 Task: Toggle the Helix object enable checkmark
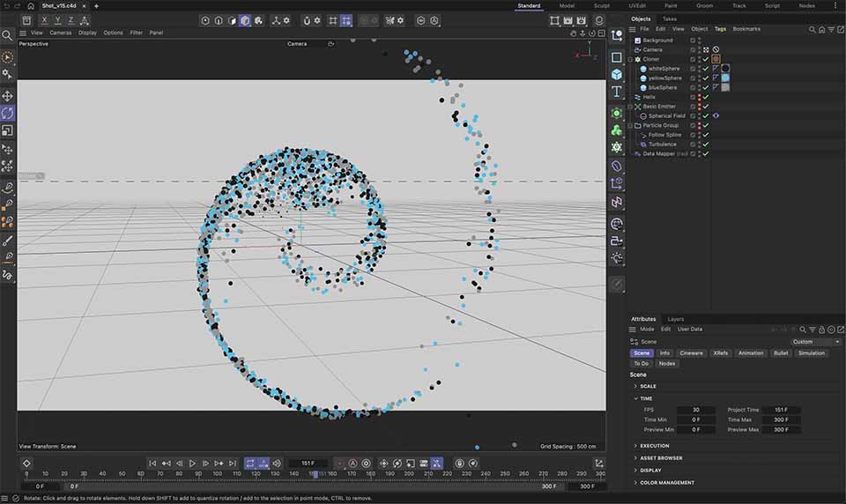[x=706, y=97]
